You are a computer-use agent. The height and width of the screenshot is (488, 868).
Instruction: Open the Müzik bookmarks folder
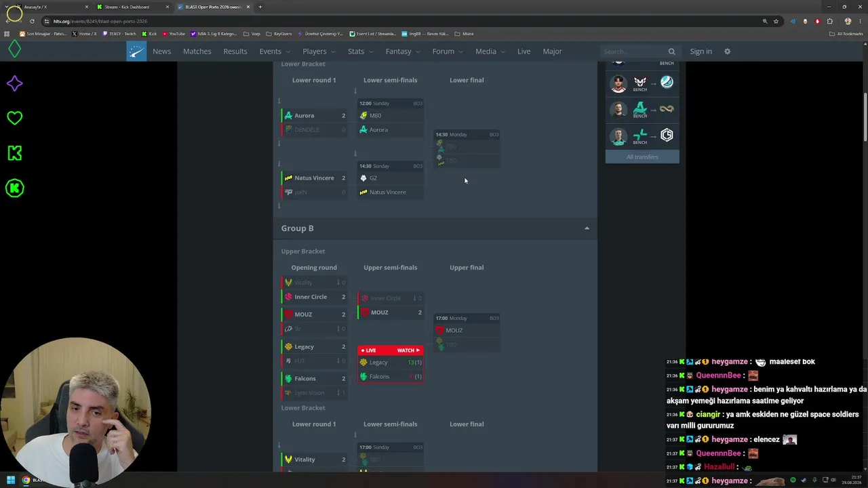pyautogui.click(x=465, y=34)
